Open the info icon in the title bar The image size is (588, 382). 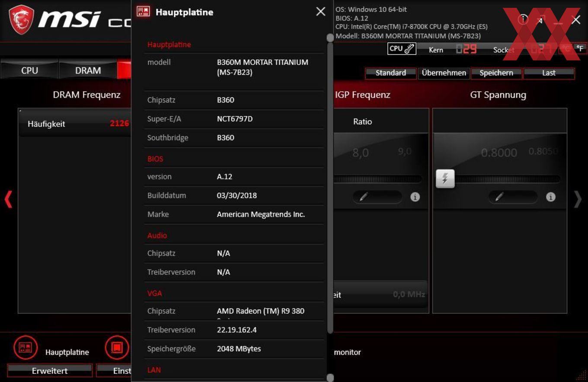click(x=523, y=19)
